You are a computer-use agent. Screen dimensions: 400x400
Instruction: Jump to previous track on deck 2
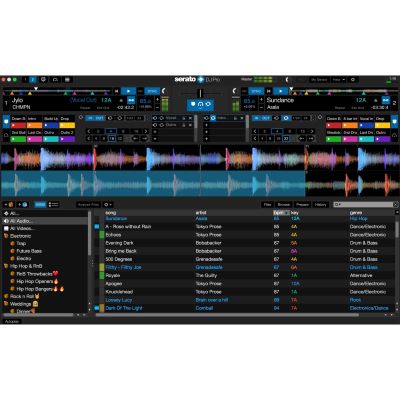[269, 91]
